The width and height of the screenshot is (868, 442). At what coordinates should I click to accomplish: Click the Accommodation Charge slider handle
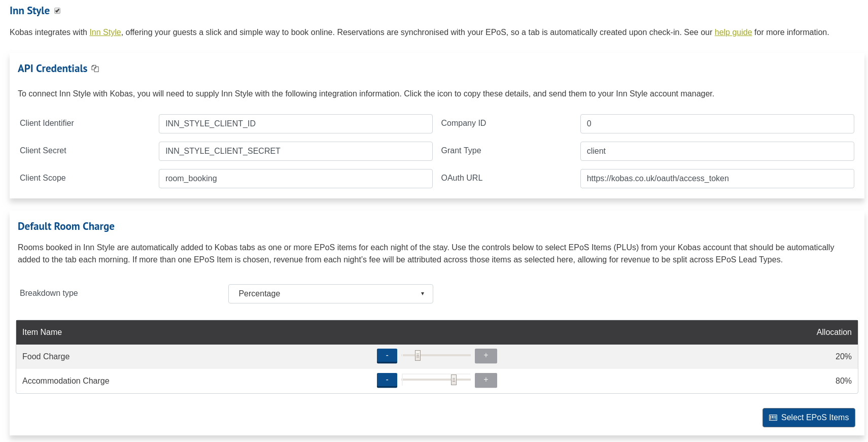(x=454, y=380)
